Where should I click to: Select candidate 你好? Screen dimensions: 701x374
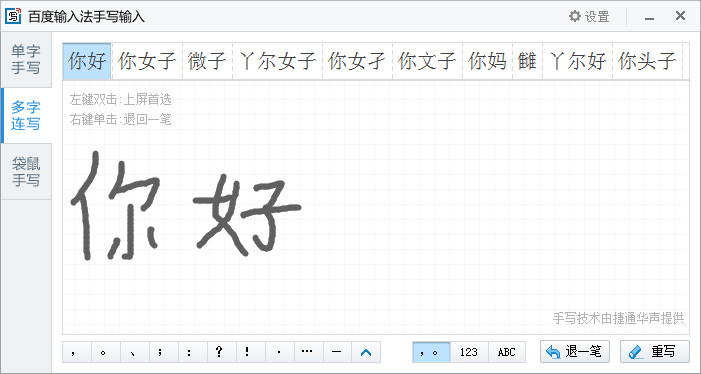(x=87, y=61)
